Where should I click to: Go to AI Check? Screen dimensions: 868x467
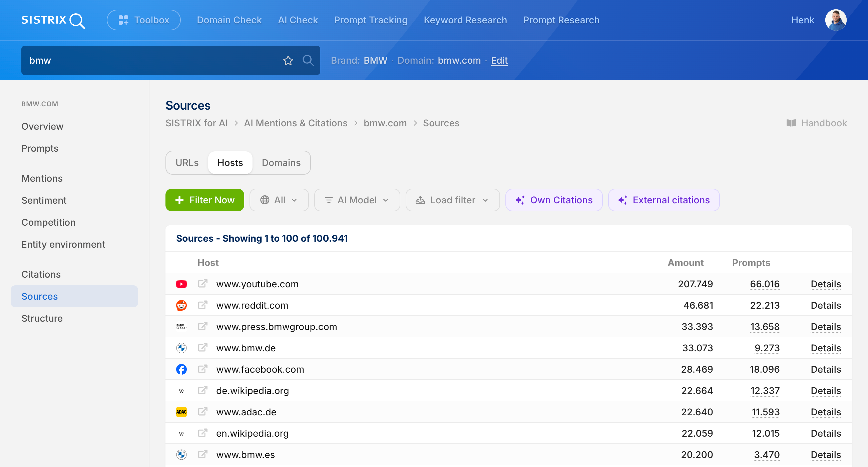click(298, 20)
